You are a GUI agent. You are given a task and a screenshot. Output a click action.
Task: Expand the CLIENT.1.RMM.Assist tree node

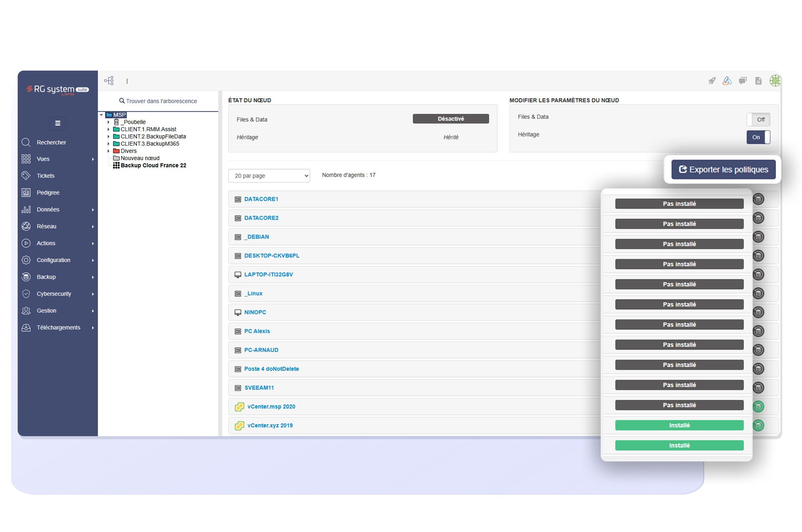[x=108, y=129]
